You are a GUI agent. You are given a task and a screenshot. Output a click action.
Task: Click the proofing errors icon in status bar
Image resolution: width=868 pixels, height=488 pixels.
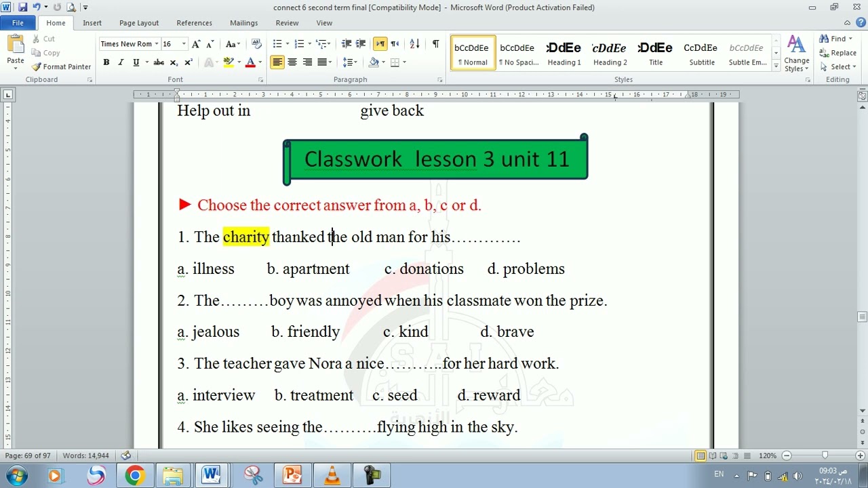coord(126,455)
